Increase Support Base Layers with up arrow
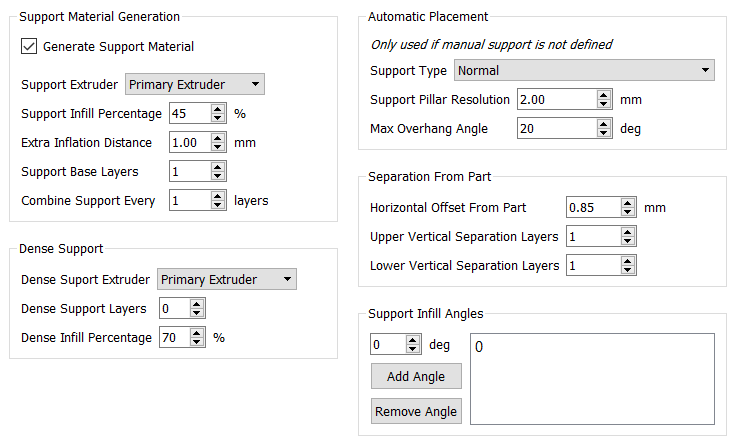 coord(218,167)
